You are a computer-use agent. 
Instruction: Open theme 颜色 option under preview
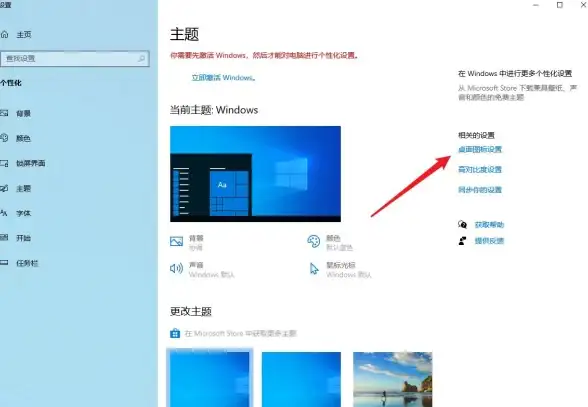coord(333,238)
